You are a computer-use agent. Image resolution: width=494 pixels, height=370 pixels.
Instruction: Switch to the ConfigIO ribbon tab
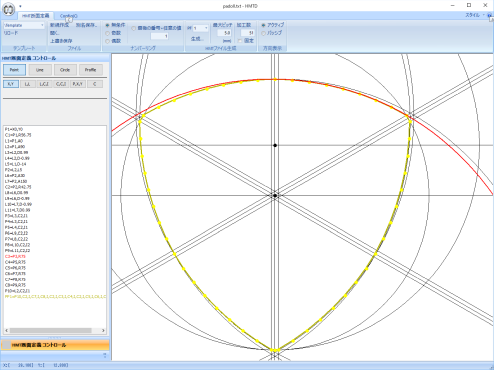68,16
